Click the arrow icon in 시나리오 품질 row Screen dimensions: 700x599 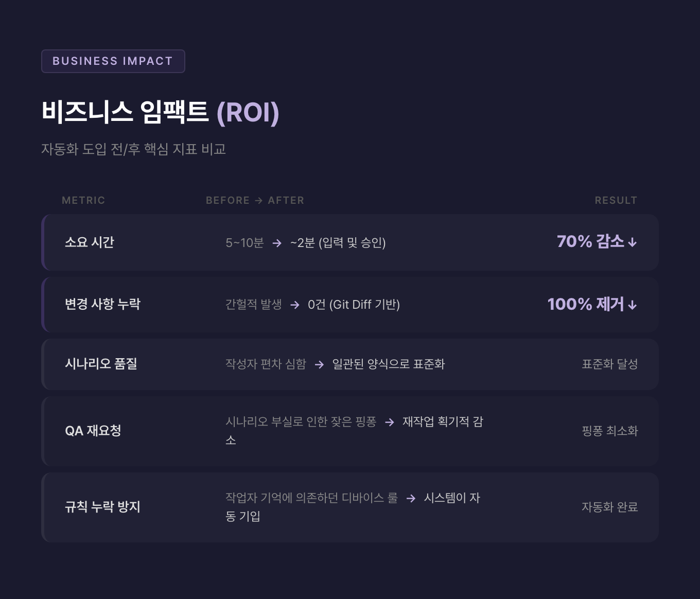point(319,364)
